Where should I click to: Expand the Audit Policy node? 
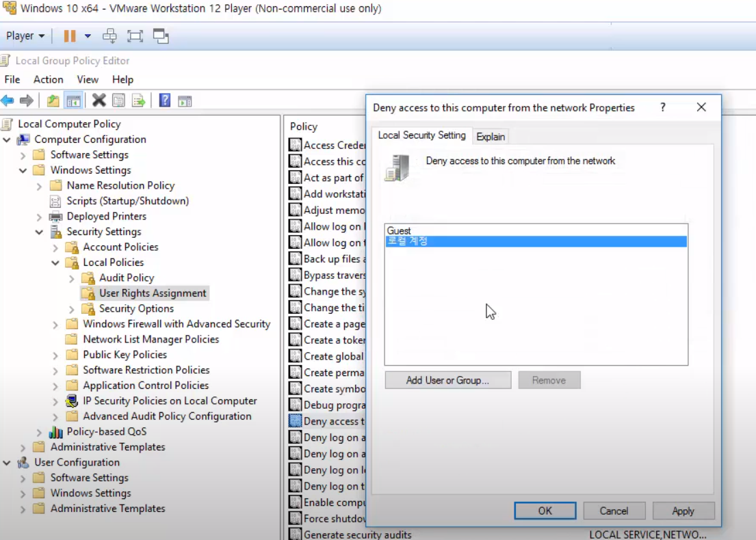[x=72, y=278]
